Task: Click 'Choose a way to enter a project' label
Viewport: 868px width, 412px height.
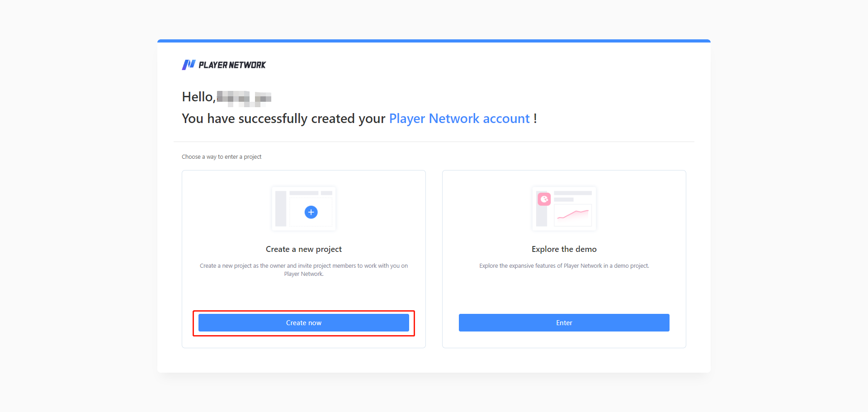Action: (x=222, y=157)
